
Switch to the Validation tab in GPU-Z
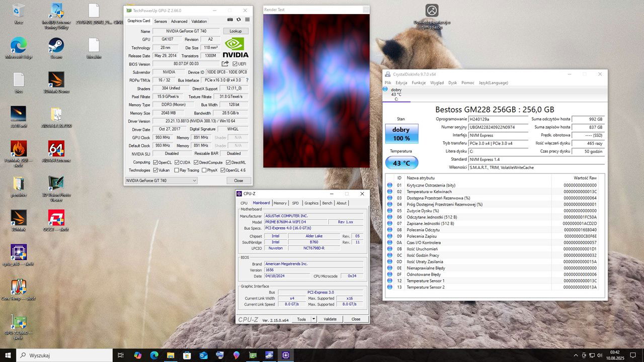click(199, 21)
